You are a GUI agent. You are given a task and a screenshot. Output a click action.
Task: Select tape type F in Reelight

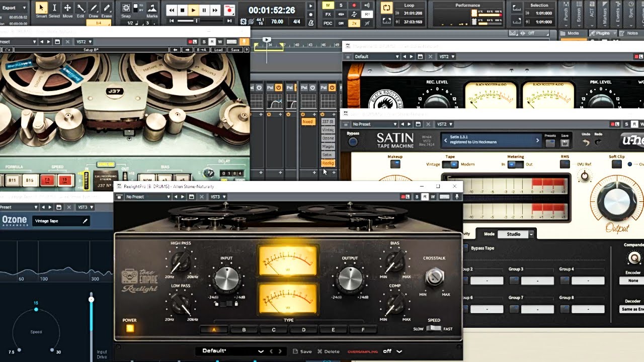click(363, 330)
